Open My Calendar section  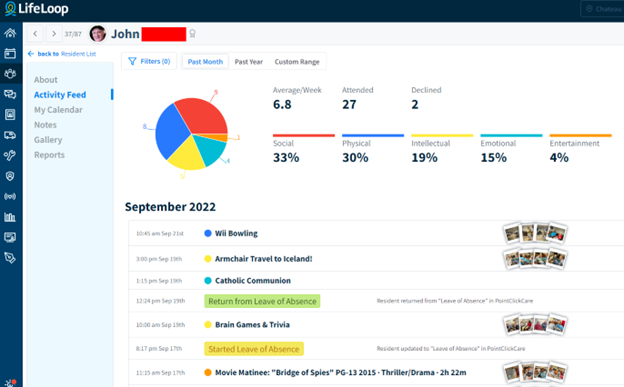58,110
